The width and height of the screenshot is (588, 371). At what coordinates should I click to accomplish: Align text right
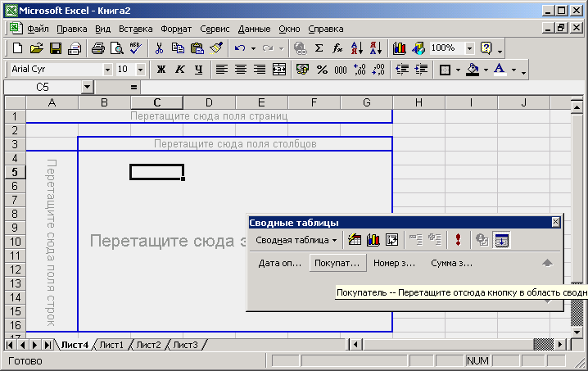click(260, 70)
